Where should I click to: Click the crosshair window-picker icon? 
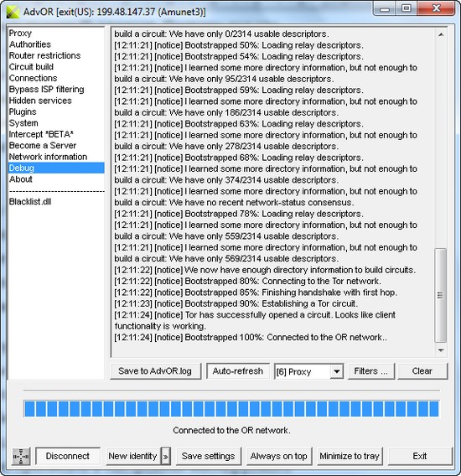point(21,456)
